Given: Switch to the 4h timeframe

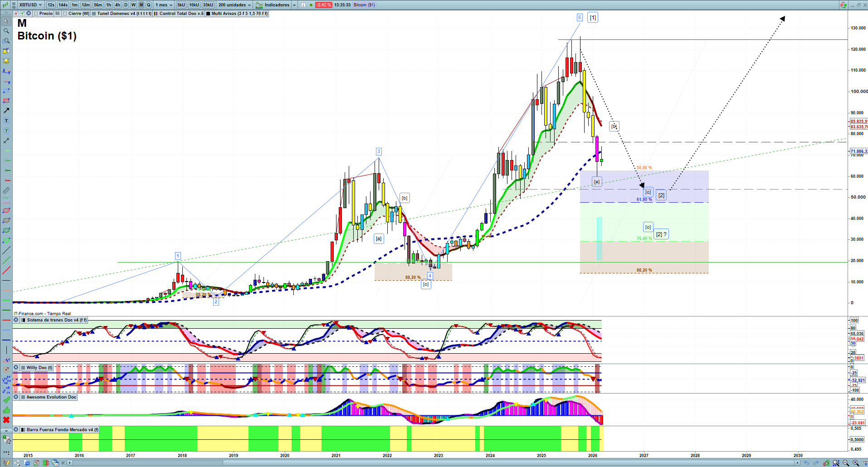Looking at the screenshot, I should 117,5.
